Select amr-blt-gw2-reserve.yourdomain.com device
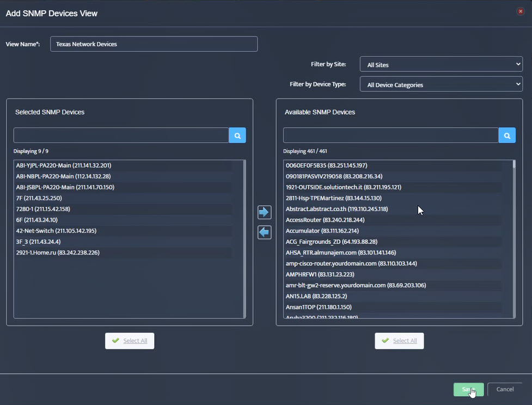The height and width of the screenshot is (405, 532). click(x=393, y=285)
